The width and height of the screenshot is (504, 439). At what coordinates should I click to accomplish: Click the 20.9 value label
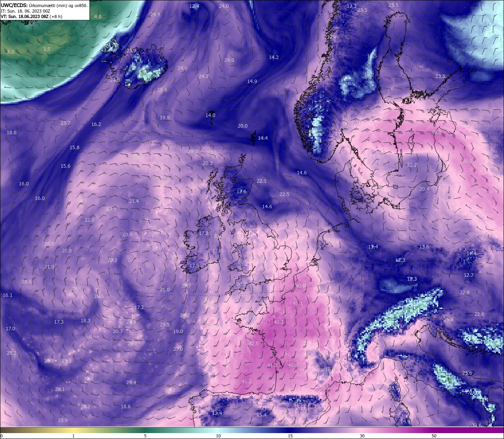click(127, 235)
